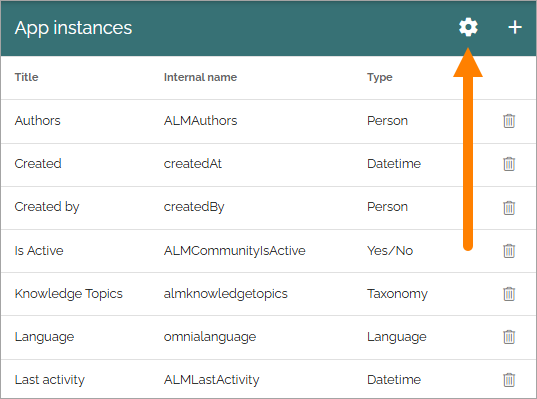This screenshot has height=399, width=537.
Task: Select the createdBy internal name
Action: click(194, 207)
